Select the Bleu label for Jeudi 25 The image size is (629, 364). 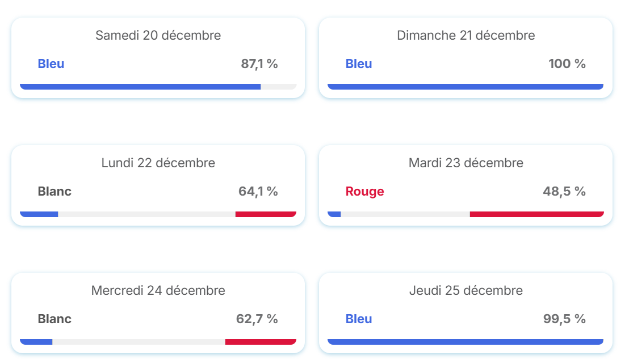coord(359,319)
